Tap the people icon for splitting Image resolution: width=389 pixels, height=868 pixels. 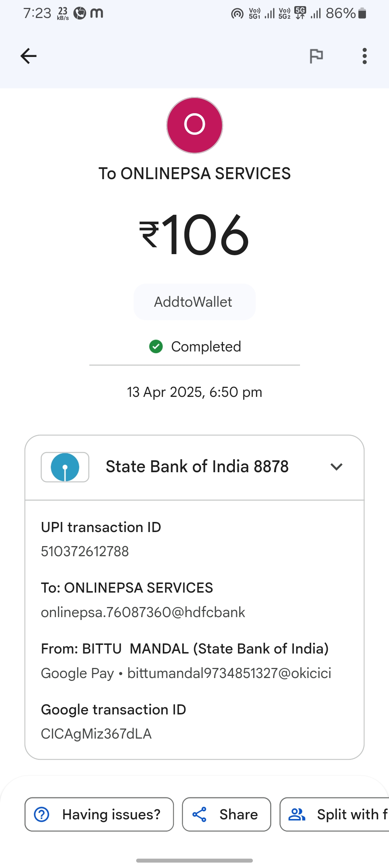[297, 814]
